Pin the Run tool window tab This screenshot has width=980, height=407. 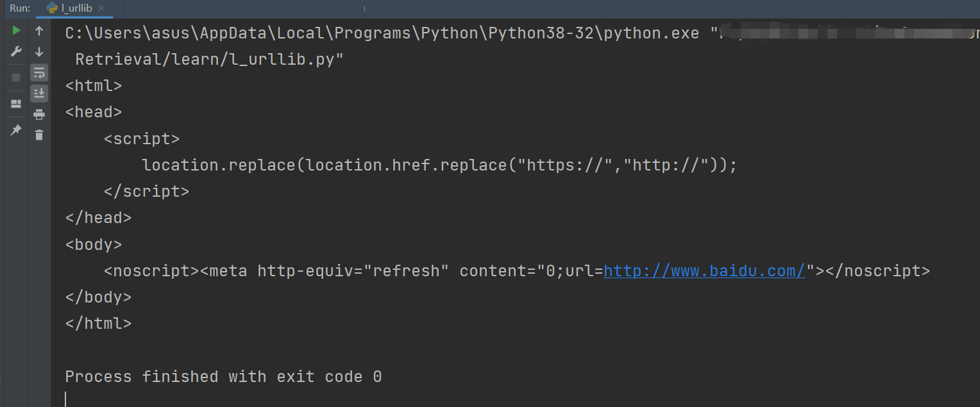[x=15, y=130]
